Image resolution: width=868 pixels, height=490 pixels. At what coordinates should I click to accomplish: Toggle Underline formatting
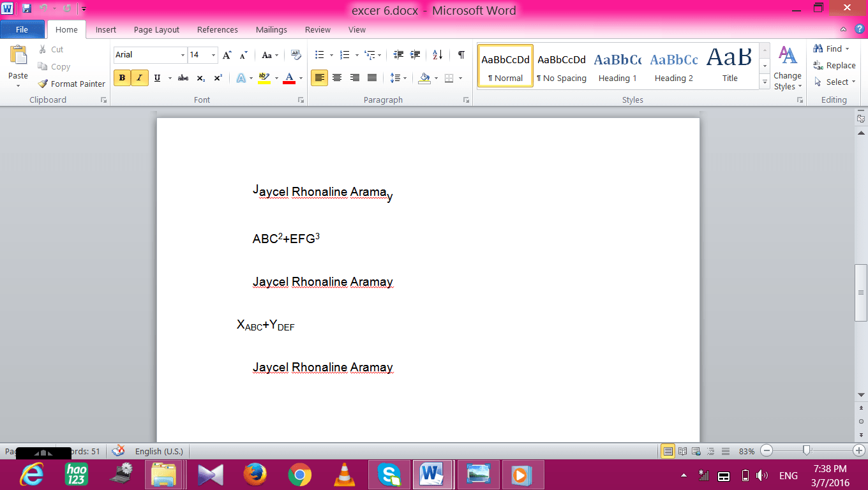click(157, 78)
